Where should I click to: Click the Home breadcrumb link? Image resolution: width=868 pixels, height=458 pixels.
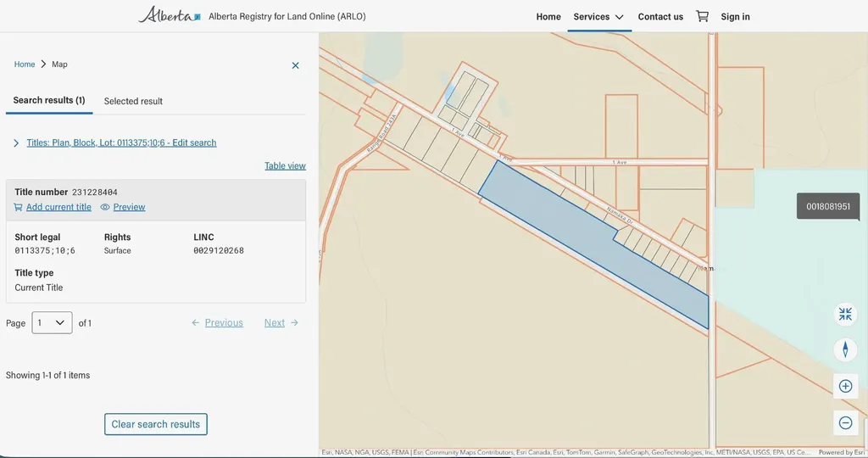click(25, 64)
